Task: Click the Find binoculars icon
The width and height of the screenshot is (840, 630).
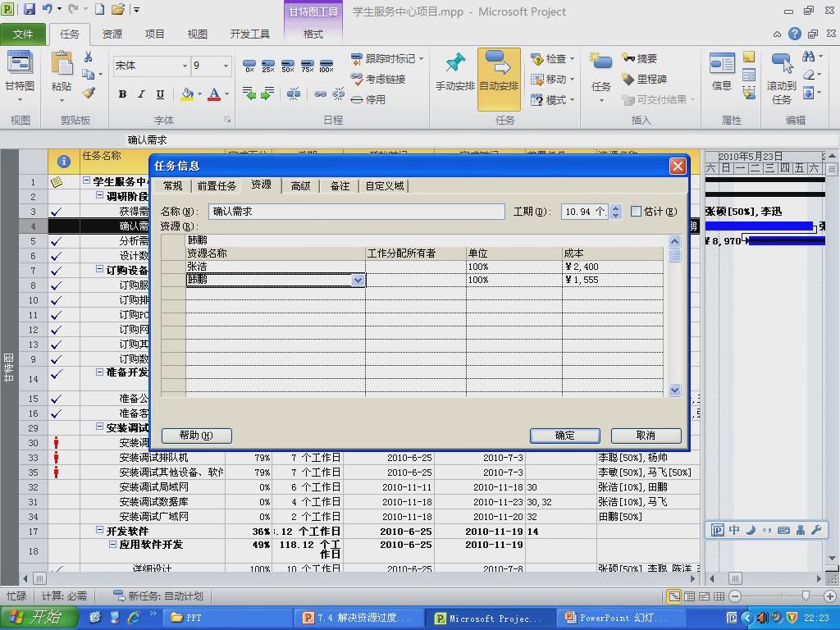Action: pyautogui.click(x=808, y=57)
